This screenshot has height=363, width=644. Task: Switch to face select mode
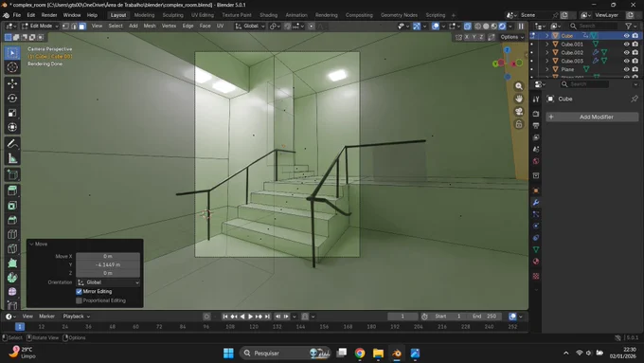[82, 26]
